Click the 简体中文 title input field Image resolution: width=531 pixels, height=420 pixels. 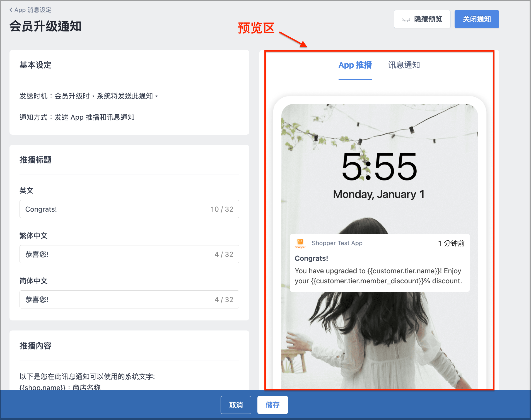point(129,299)
